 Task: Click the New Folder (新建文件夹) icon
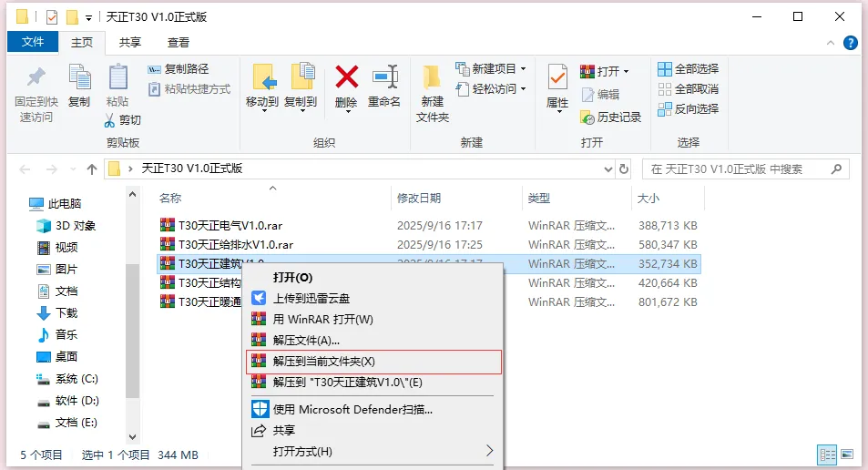[431, 77]
